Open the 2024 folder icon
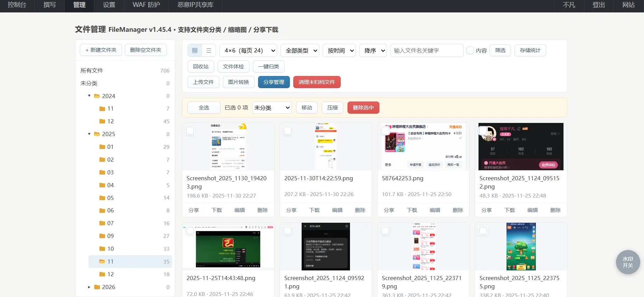 pos(97,96)
